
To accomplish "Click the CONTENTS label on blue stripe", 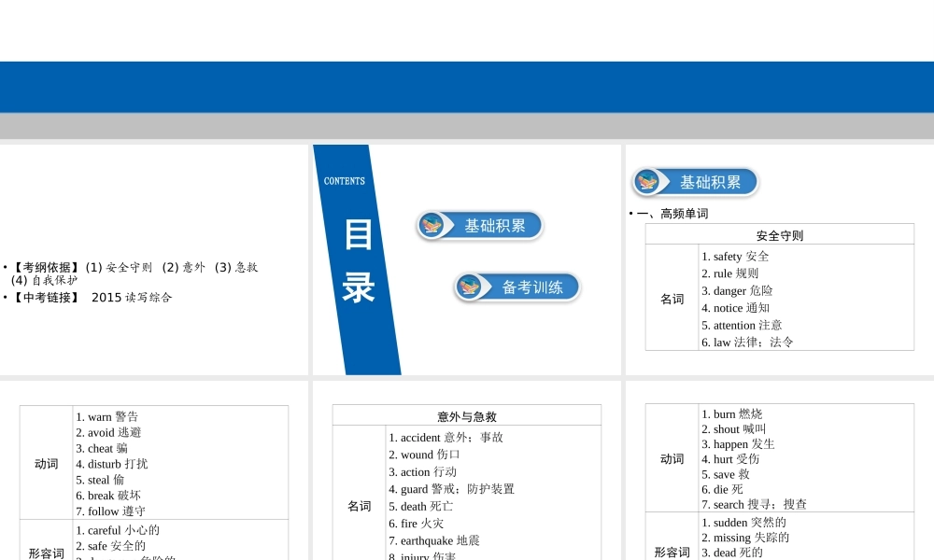I will [x=345, y=181].
